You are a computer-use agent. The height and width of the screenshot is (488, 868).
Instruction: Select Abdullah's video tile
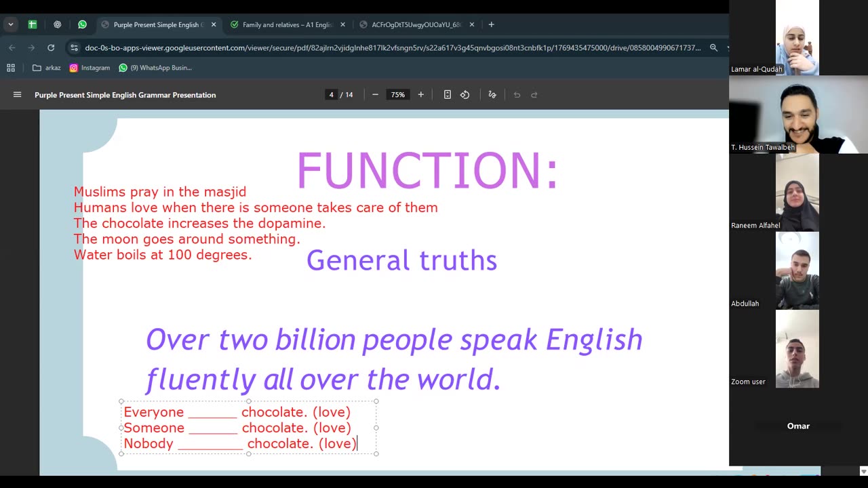797,270
